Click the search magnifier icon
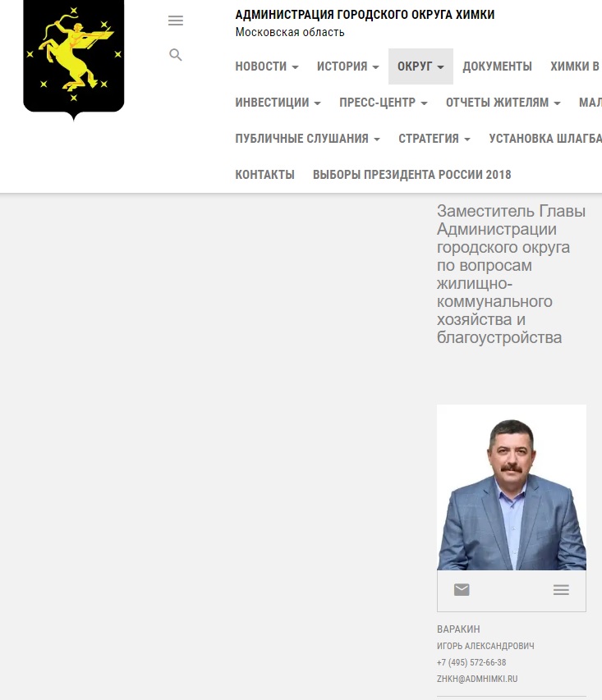Screen dimensions: 602x700 [x=176, y=55]
